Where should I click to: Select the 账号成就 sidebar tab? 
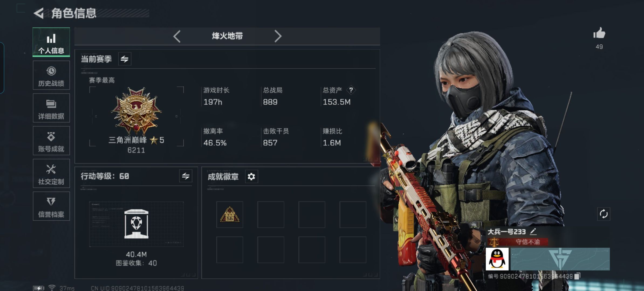51,141
